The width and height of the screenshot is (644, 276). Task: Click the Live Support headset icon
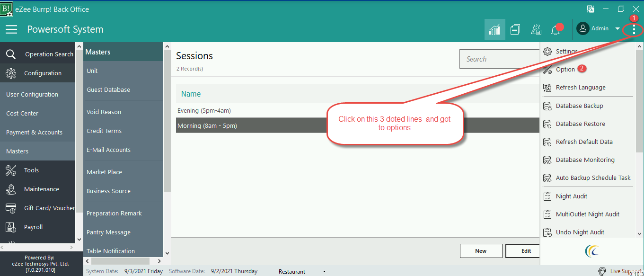coord(602,271)
